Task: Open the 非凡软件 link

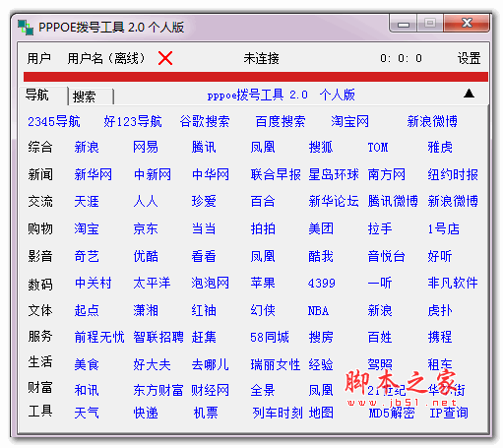Action: point(453,283)
